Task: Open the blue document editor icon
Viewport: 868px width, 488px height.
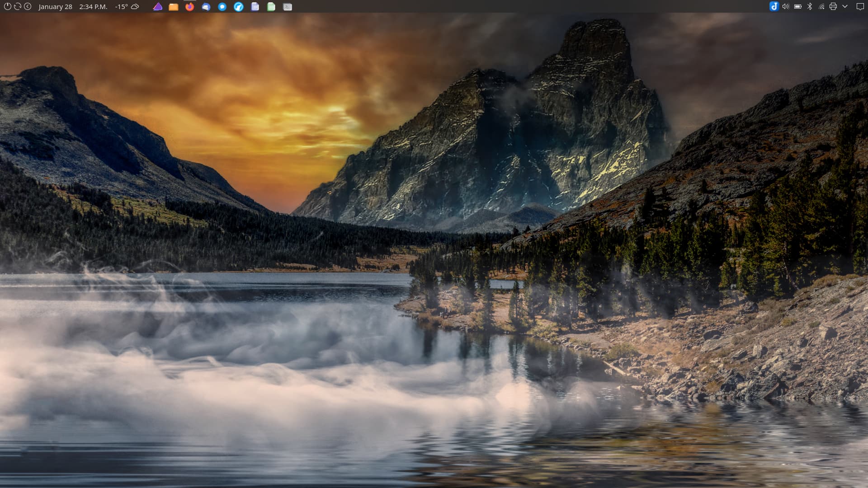Action: pyautogui.click(x=255, y=7)
